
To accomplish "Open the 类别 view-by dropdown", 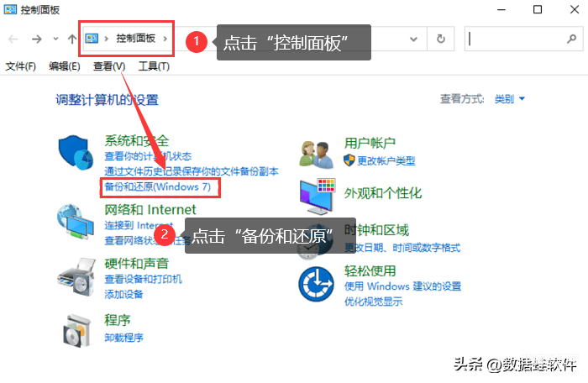I will tap(509, 99).
